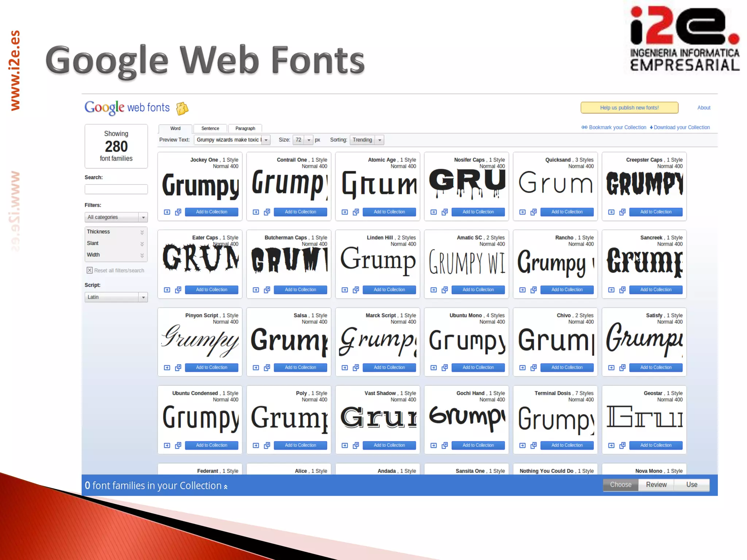Open the Sorting Trending dropdown
The image size is (747, 560).
tap(367, 140)
